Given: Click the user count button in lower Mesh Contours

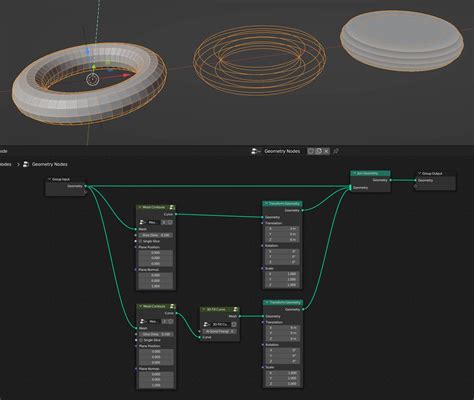Looking at the screenshot, I should [x=164, y=321].
